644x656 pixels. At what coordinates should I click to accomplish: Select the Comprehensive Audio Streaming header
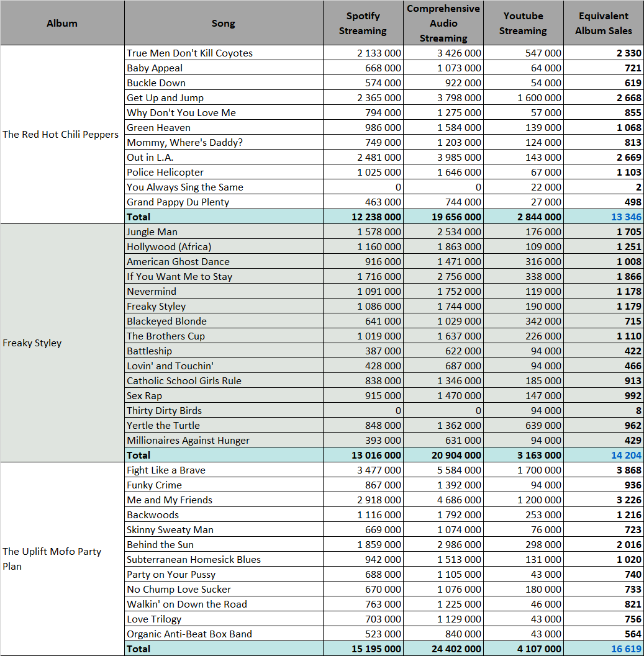point(443,23)
